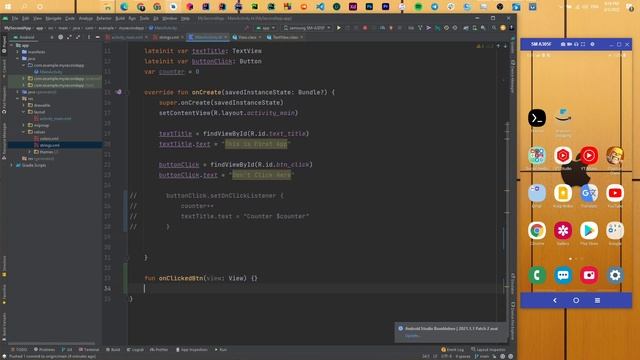Click screenshot camera icon in SM-A305F titlebar
Image resolution: width=640 pixels, height=360 pixels.
coord(563,44)
